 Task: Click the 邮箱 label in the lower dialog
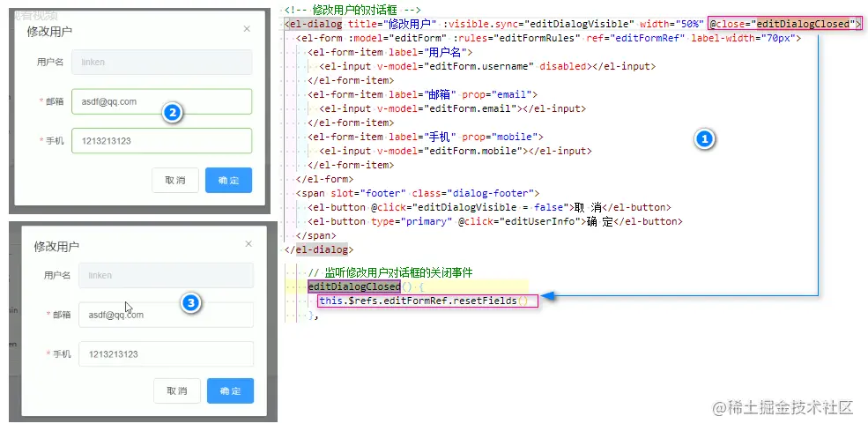click(62, 315)
